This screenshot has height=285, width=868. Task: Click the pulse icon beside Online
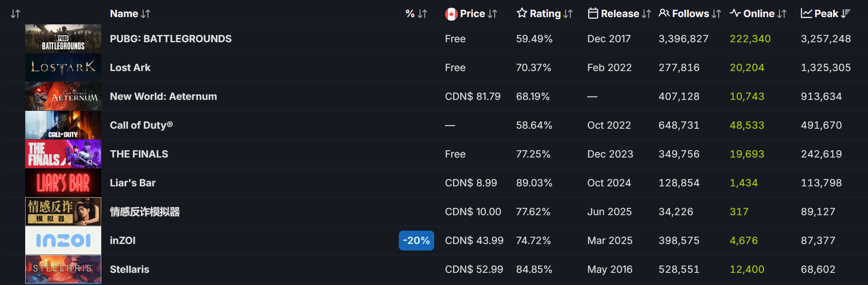tap(735, 13)
